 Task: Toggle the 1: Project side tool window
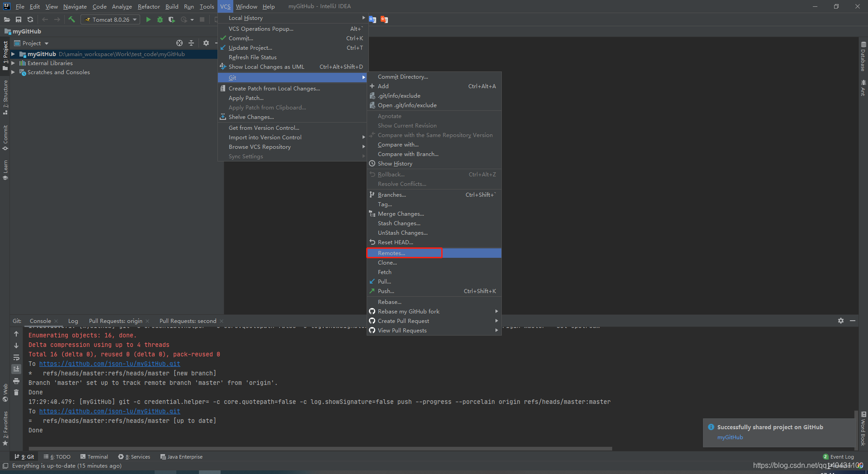(5, 56)
